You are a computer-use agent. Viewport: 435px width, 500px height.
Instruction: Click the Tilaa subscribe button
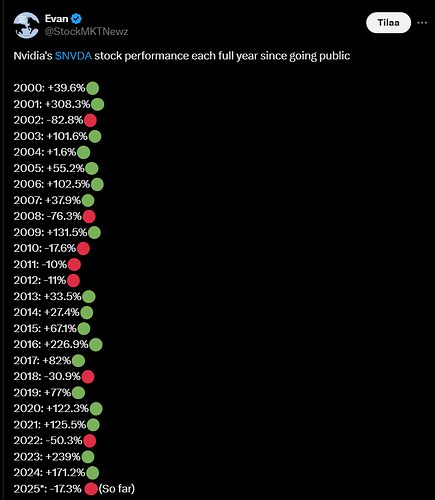388,23
